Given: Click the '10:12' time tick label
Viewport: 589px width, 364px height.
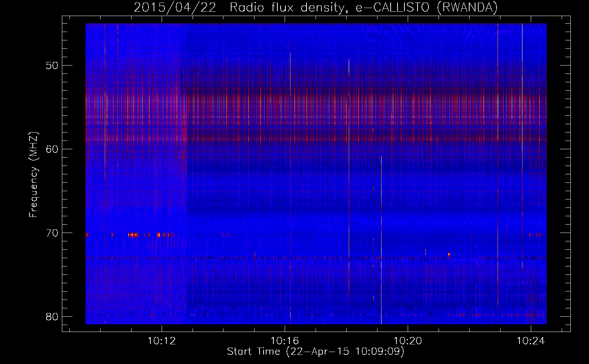Looking at the screenshot, I should click(162, 341).
